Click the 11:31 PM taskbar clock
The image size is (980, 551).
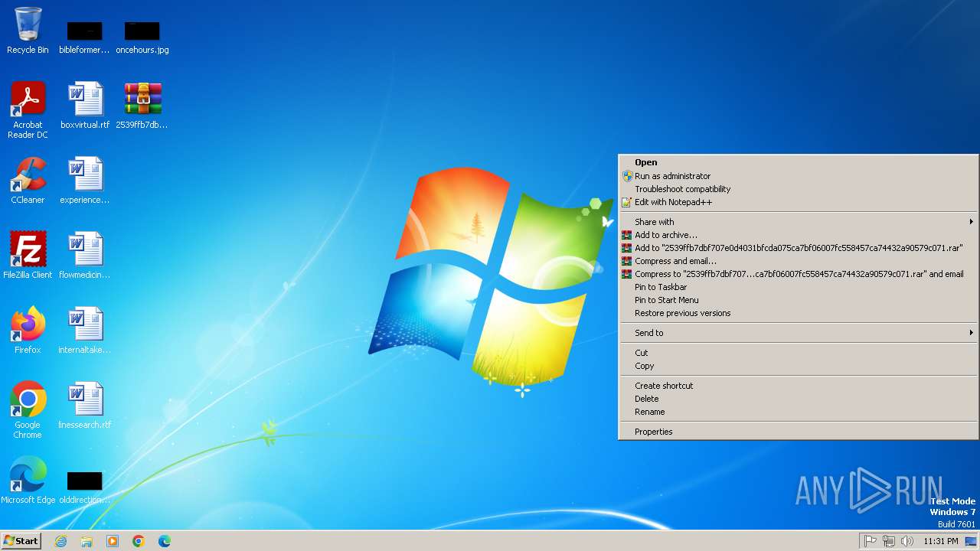pyautogui.click(x=940, y=541)
